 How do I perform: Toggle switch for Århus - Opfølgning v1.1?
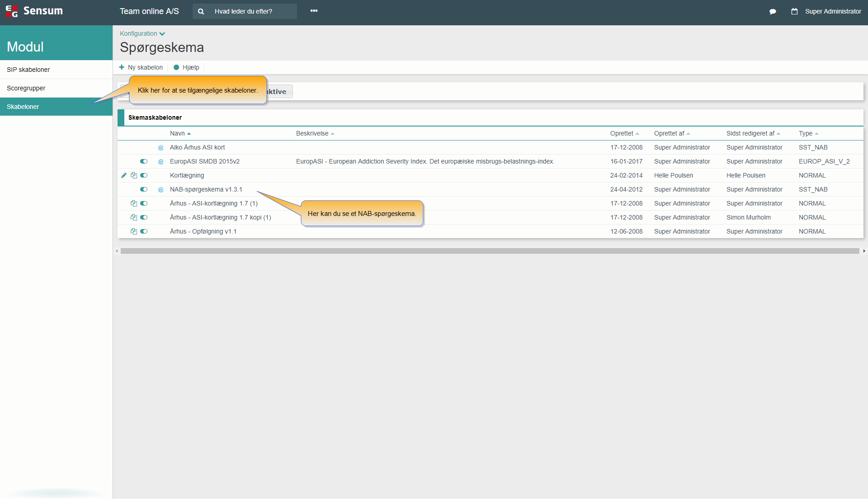click(144, 231)
